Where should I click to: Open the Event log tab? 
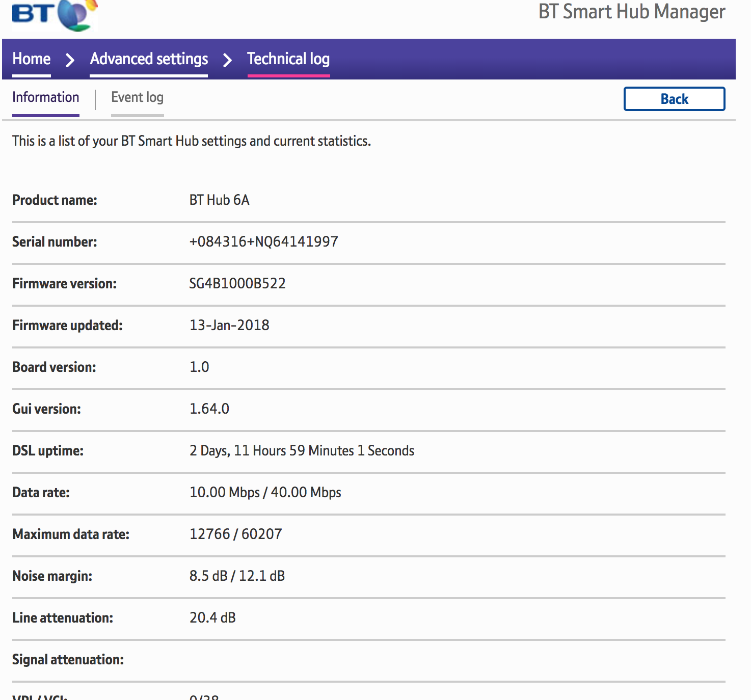(x=137, y=97)
